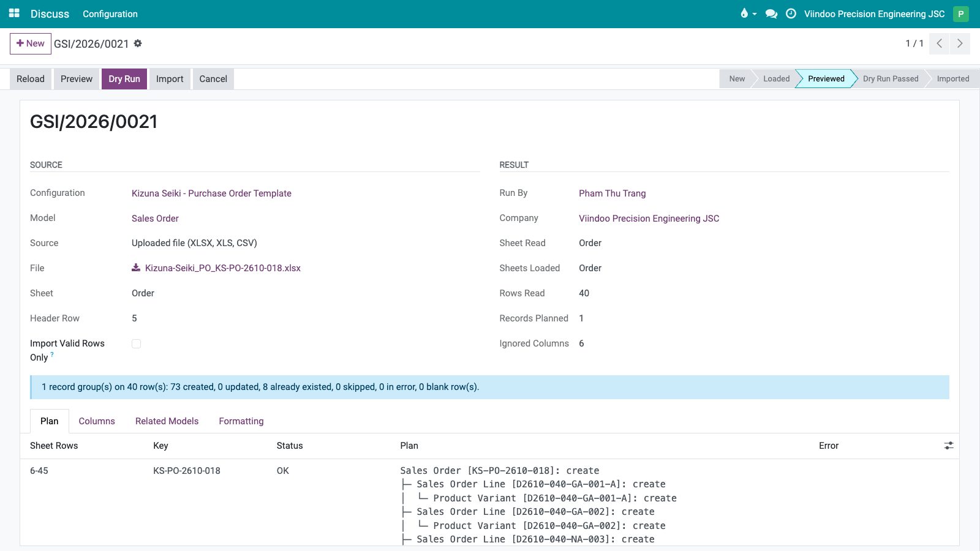
Task: Click the Error column header
Action: point(829,446)
